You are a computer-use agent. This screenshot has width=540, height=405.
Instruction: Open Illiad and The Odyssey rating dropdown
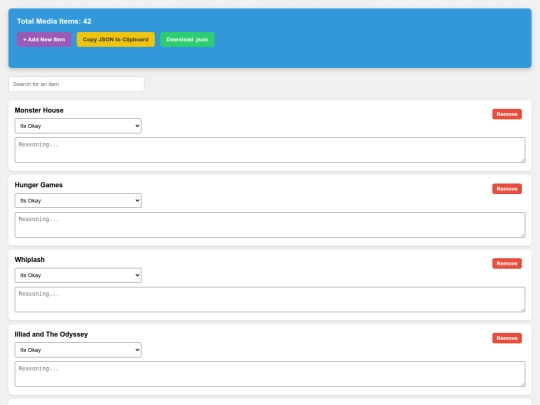coord(78,350)
